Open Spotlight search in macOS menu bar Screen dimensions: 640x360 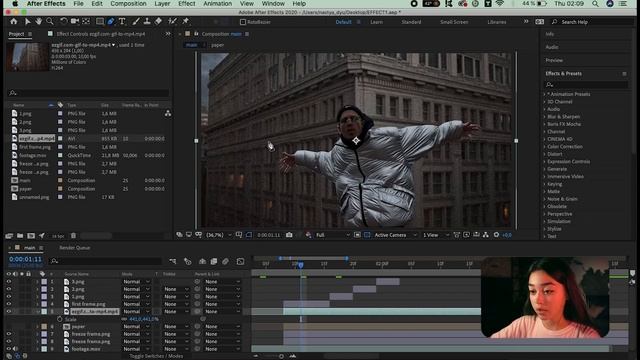point(596,4)
